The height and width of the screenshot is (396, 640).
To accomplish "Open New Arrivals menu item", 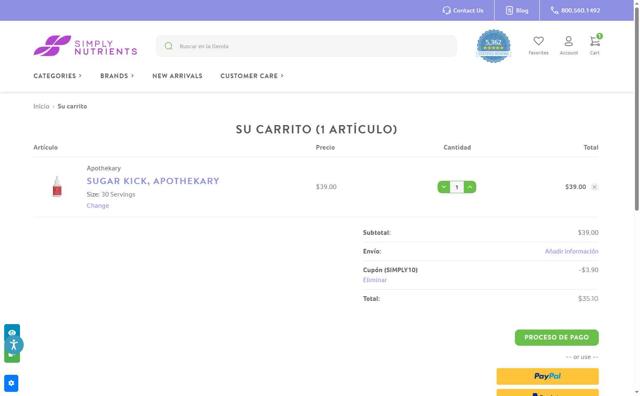I will tap(177, 76).
